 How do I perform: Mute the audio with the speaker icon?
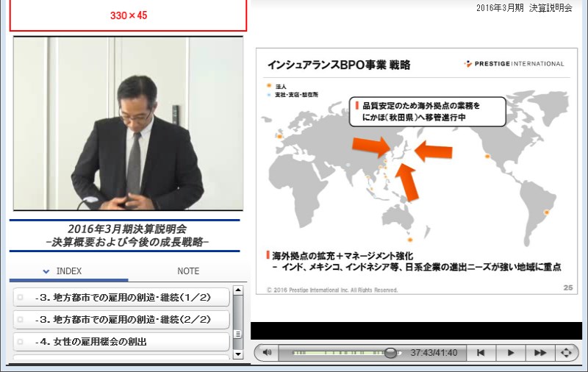[x=267, y=352]
